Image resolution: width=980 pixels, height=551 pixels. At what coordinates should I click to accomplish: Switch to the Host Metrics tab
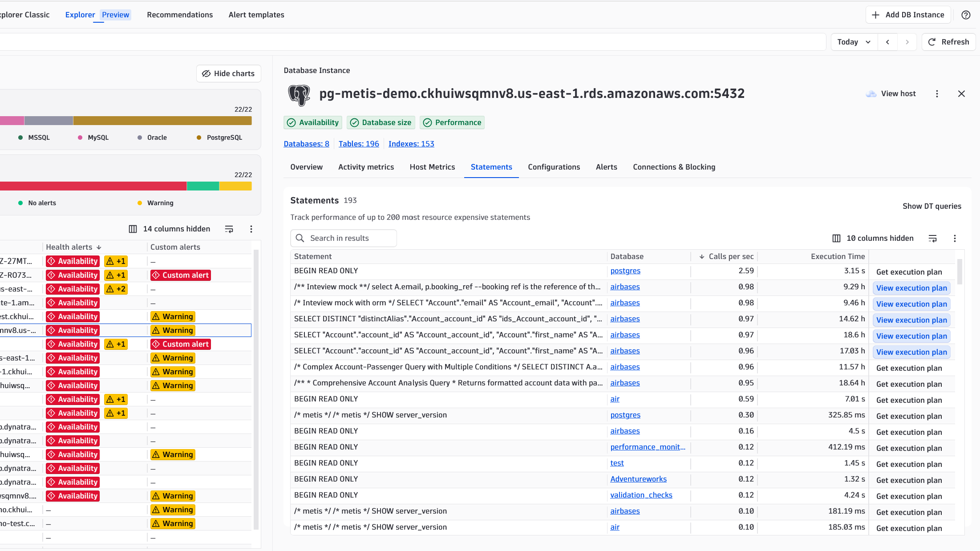pos(432,167)
